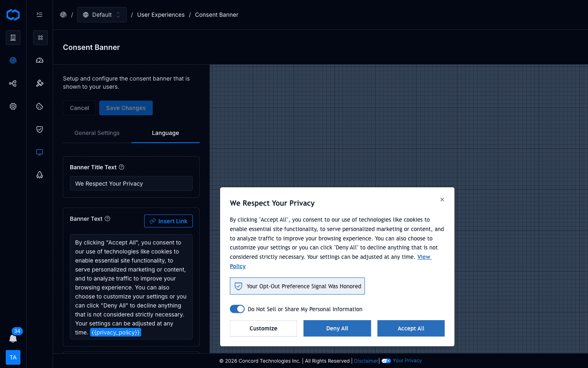The height and width of the screenshot is (368, 588).
Task: Select the blue fingerprint icon in left rail
Action: pyautogui.click(x=13, y=61)
